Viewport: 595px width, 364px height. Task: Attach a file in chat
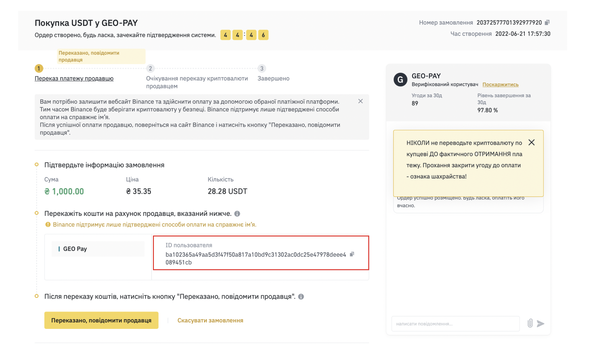coord(530,323)
